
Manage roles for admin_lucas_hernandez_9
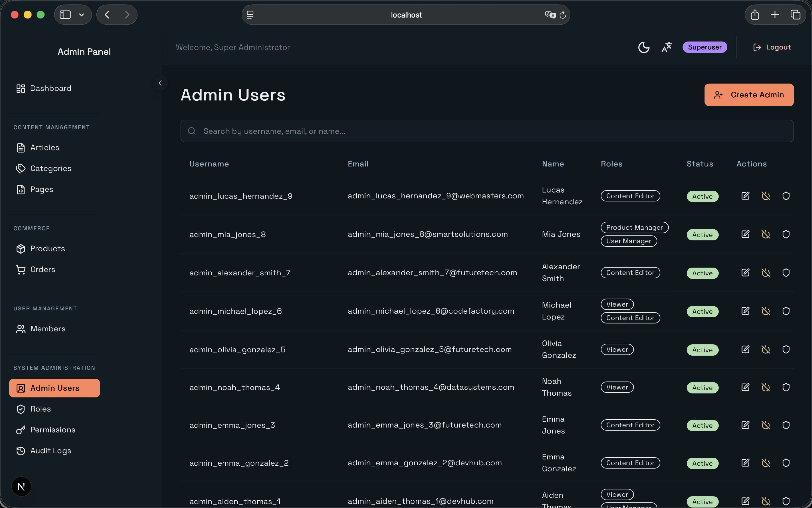pyautogui.click(x=786, y=196)
